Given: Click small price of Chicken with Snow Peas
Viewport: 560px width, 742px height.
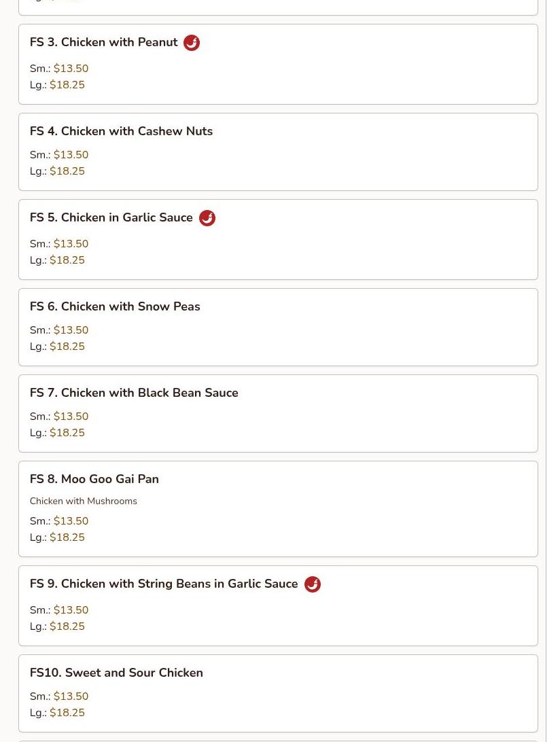Looking at the screenshot, I should click(71, 330).
